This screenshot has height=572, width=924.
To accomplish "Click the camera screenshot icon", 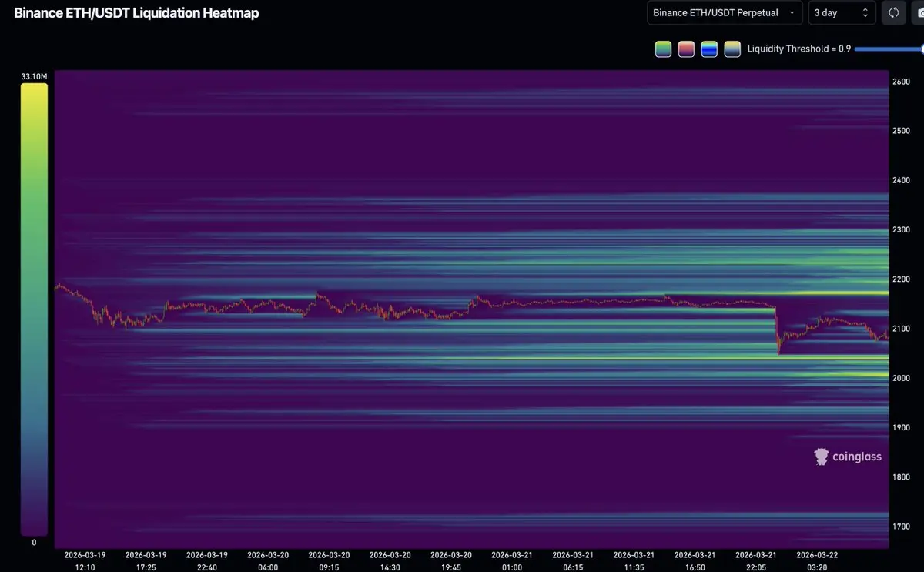I will (x=919, y=13).
